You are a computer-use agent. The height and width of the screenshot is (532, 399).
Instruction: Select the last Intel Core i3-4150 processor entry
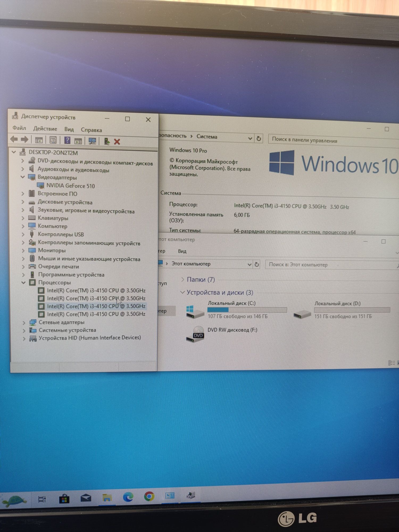(x=96, y=314)
